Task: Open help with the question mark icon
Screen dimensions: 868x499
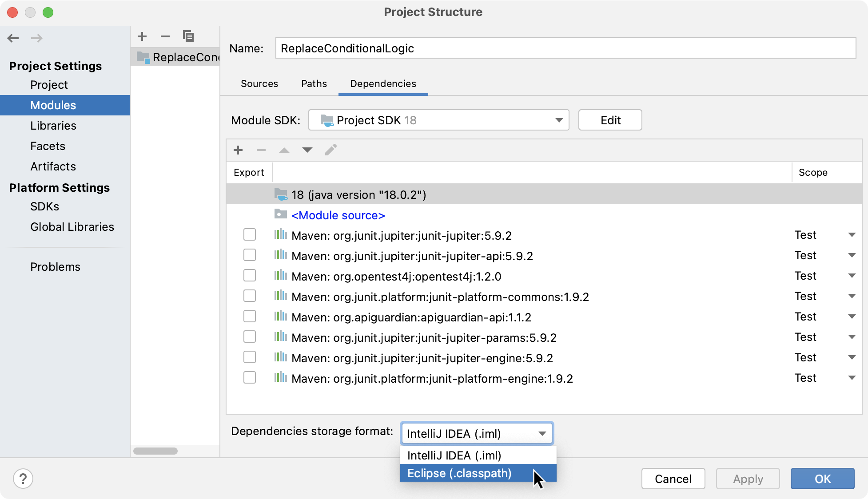Action: point(23,479)
